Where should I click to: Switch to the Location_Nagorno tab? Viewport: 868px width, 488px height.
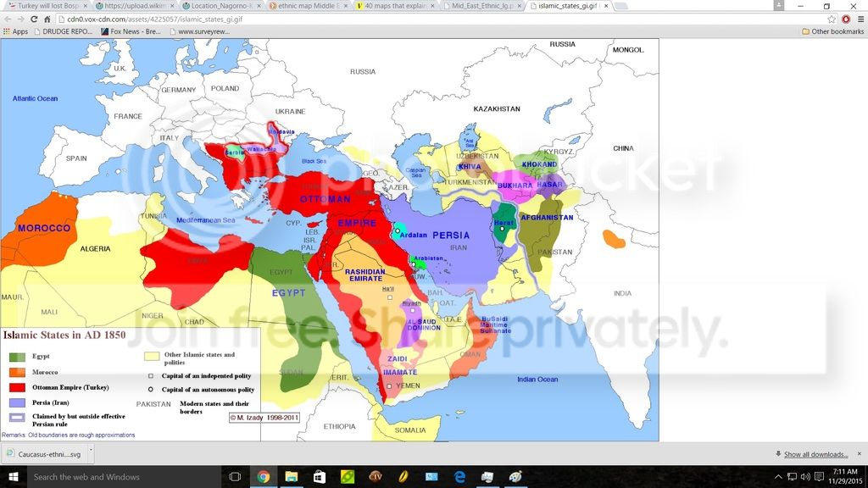220,6
